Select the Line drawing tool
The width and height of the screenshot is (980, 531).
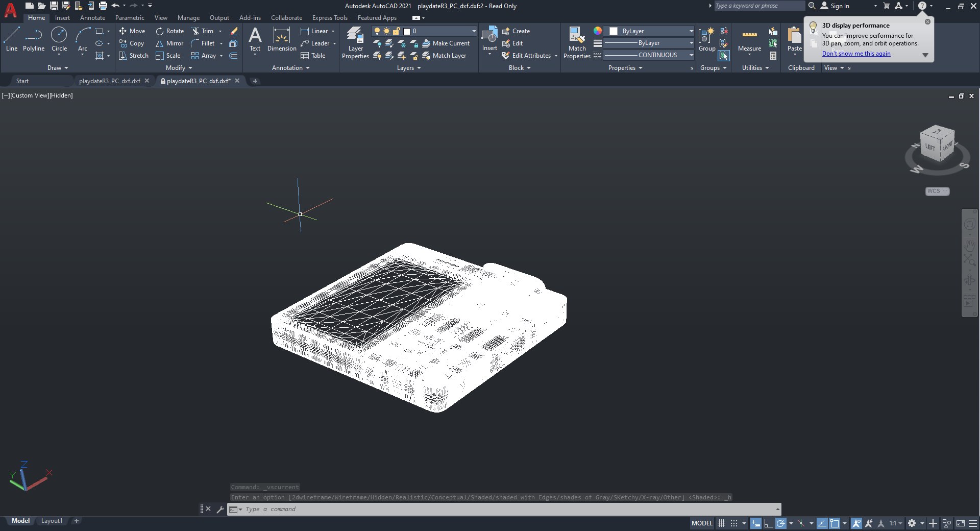tap(12, 39)
